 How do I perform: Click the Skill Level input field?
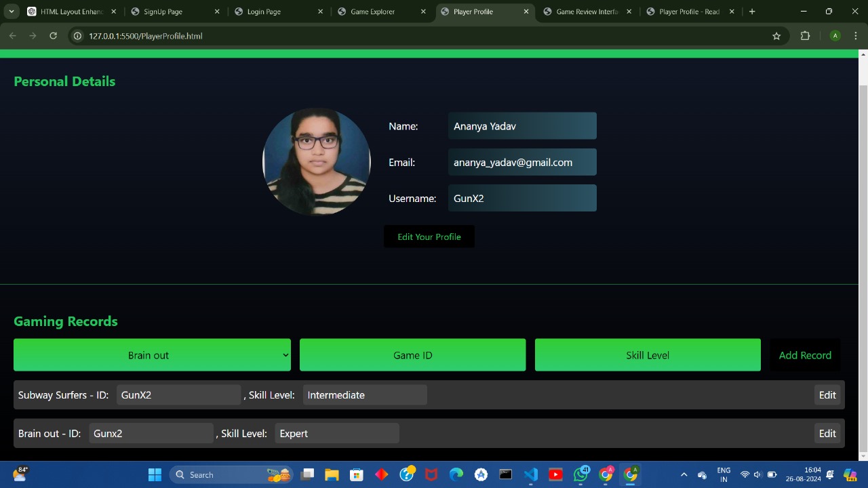(x=648, y=355)
